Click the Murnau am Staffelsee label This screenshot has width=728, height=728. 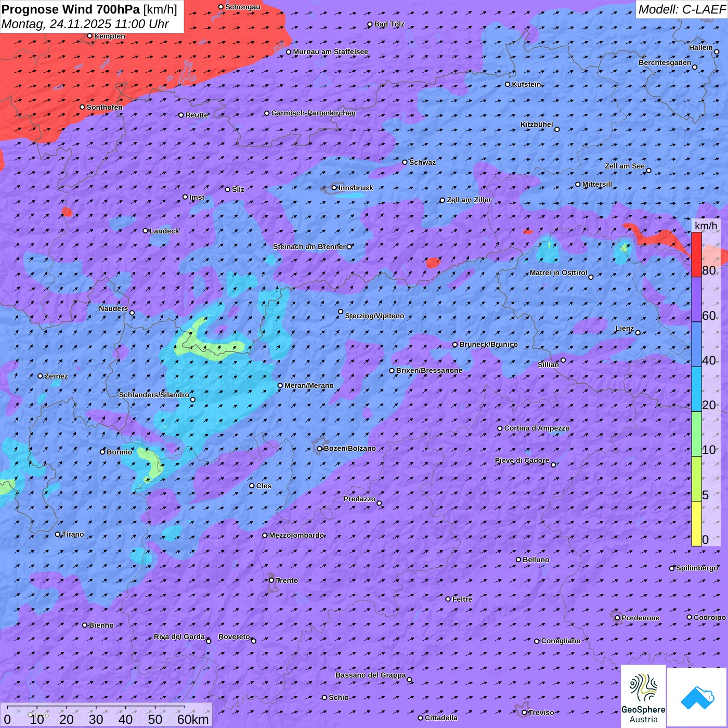click(331, 51)
